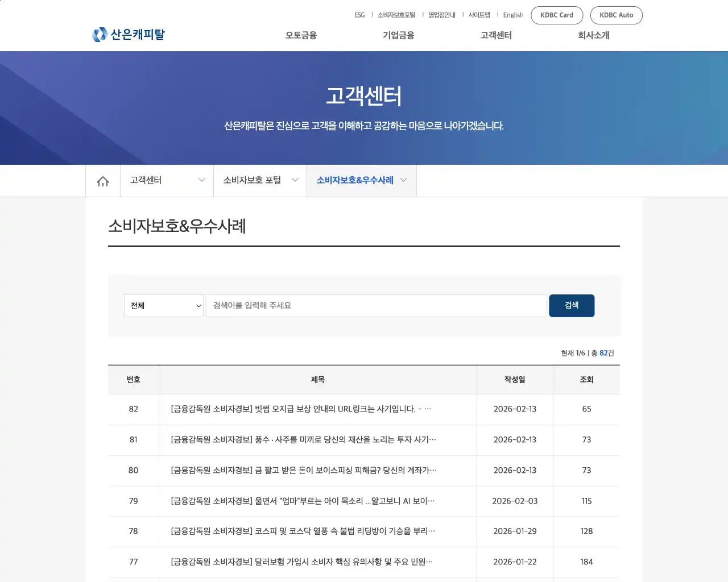Click the KDBC Auto button

pyautogui.click(x=617, y=15)
